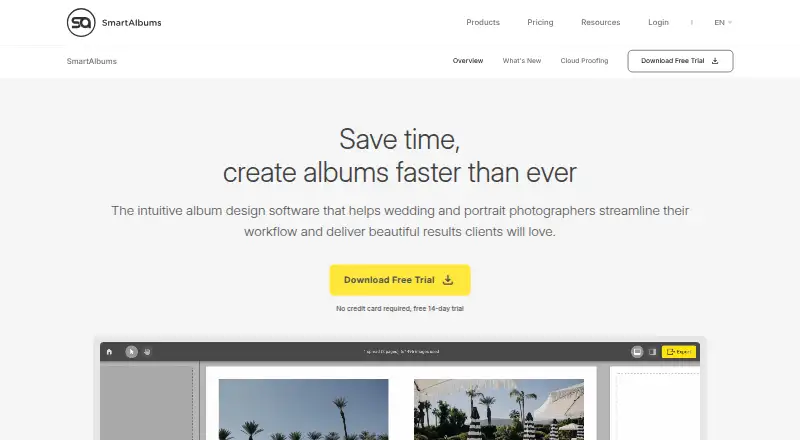This screenshot has width=800, height=440.
Task: Go to the Pricing page
Action: 540,22
